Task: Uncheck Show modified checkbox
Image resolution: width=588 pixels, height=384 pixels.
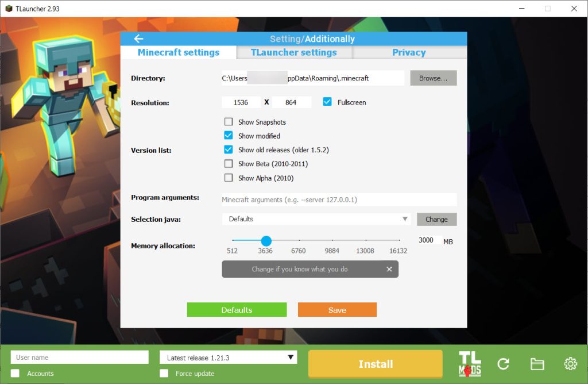Action: coord(229,136)
